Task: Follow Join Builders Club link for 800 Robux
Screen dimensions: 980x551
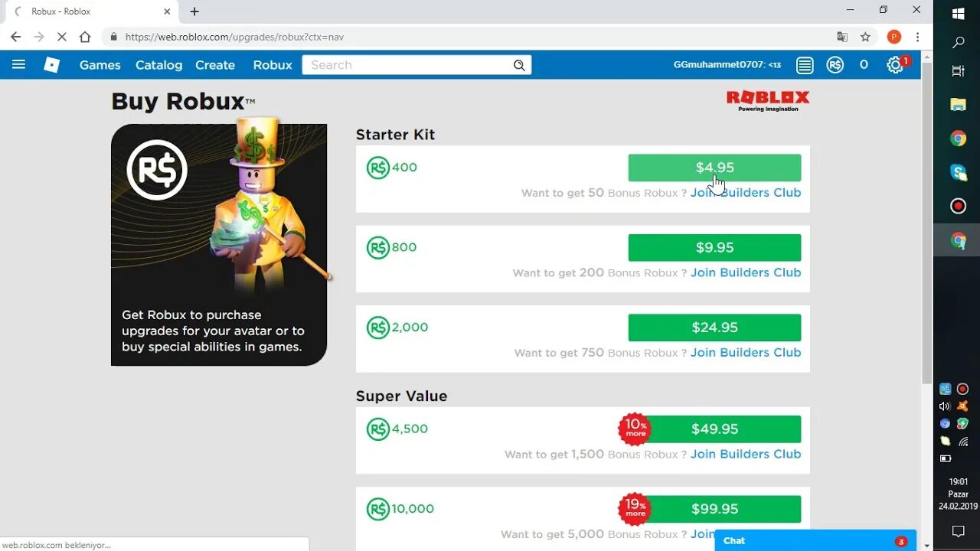Action: coord(746,272)
